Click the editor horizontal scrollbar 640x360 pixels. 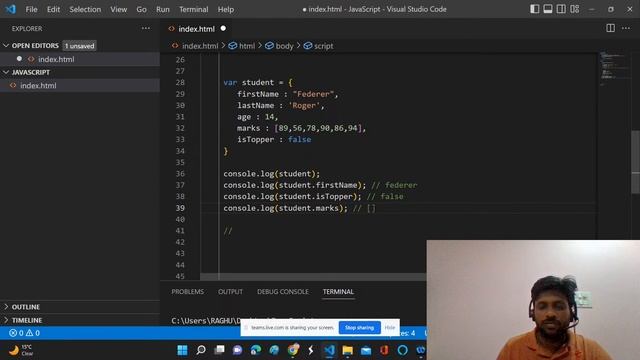(313, 277)
